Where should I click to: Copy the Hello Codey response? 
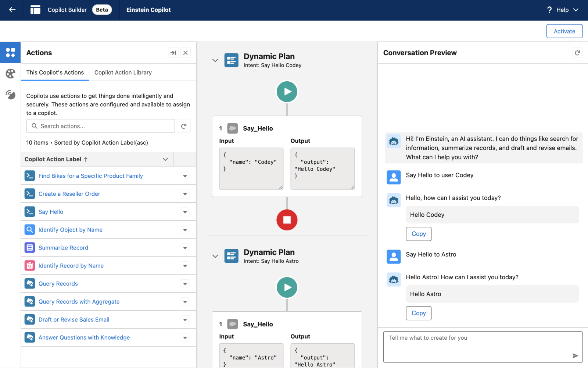pos(419,234)
